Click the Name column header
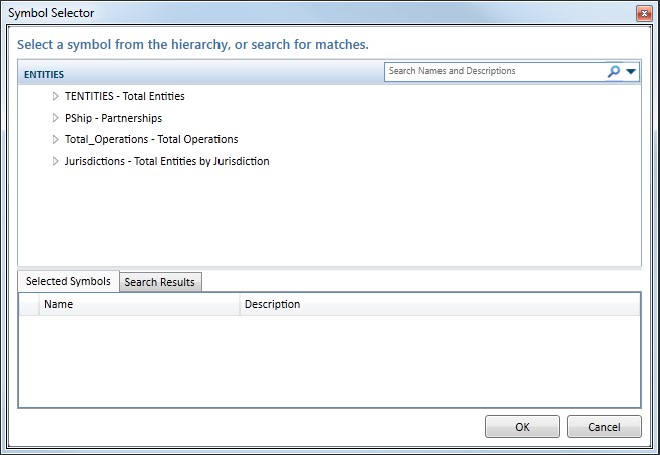 click(139, 304)
